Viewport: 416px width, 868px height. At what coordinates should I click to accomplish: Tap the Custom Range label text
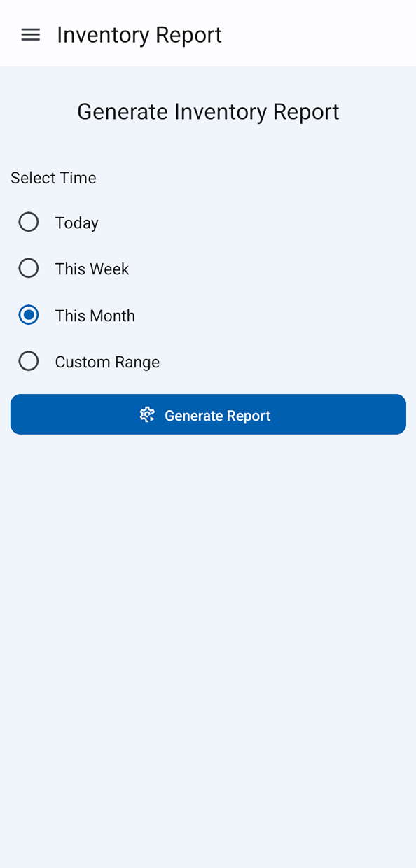[x=107, y=362]
